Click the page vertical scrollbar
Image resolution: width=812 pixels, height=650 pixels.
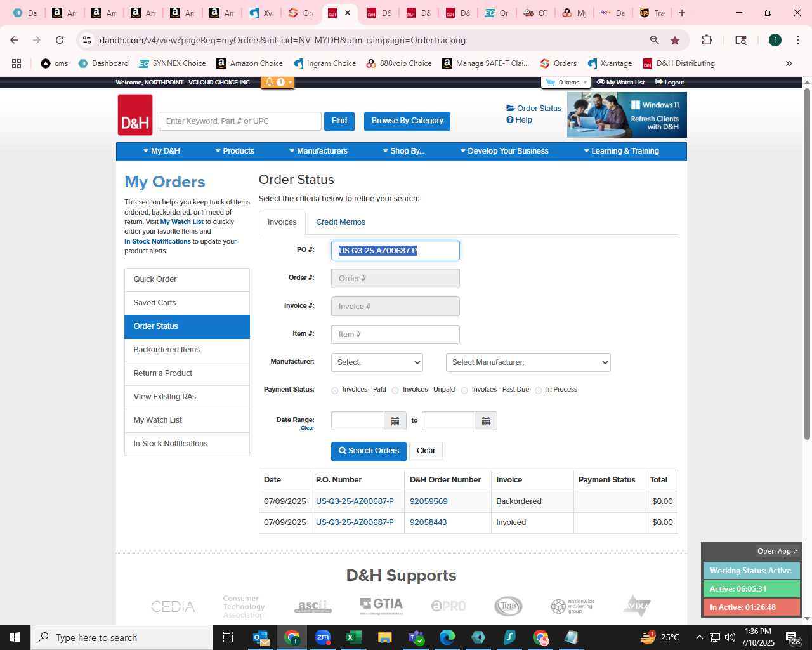point(807,264)
